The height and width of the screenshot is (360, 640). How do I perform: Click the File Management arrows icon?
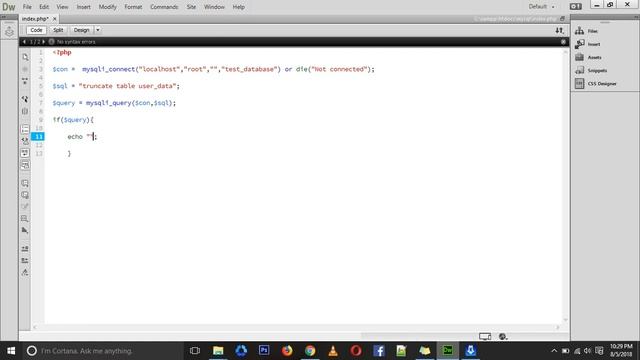pos(559,30)
